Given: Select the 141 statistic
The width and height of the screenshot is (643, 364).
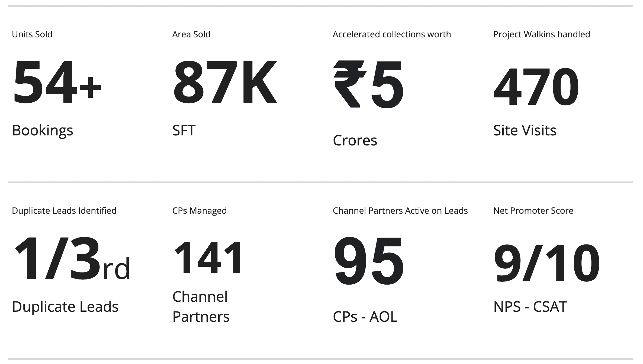Looking at the screenshot, I should tap(208, 258).
